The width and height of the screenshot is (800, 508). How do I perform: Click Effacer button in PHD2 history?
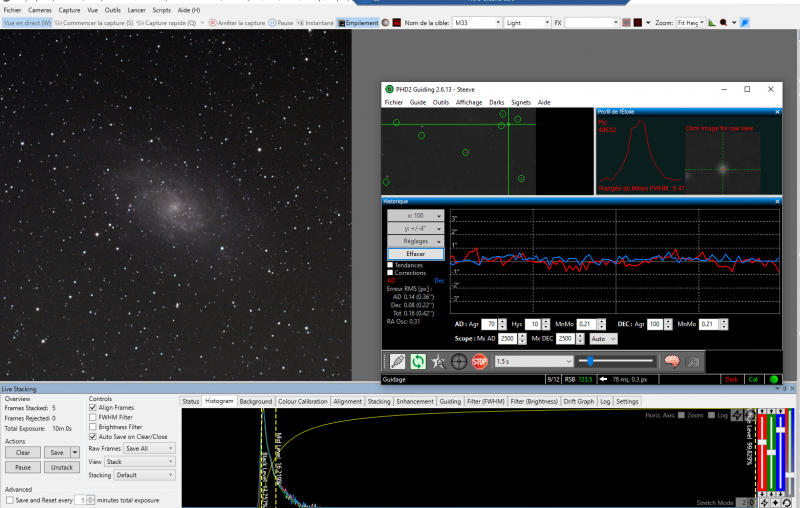(x=415, y=254)
